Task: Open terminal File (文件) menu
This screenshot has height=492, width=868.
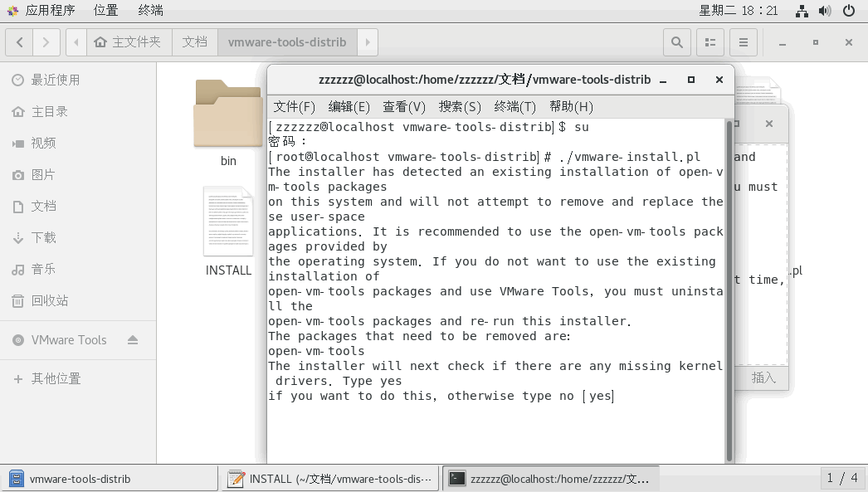Action: click(x=294, y=107)
